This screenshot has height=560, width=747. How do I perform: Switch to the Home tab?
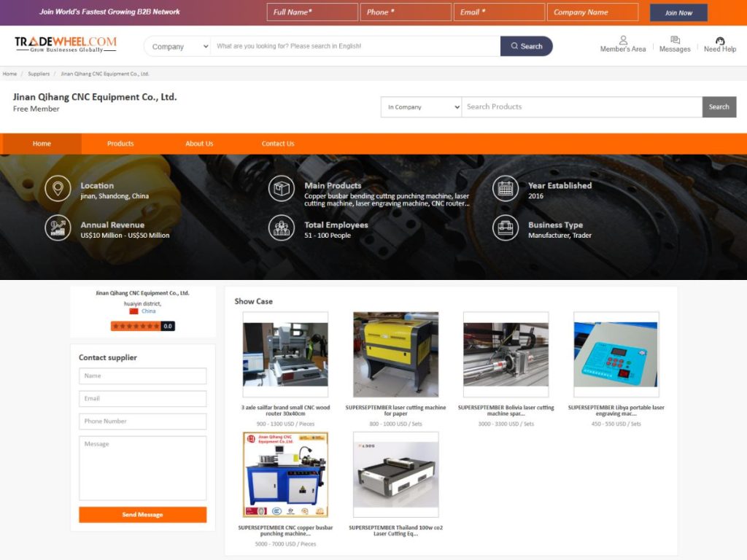[42, 144]
